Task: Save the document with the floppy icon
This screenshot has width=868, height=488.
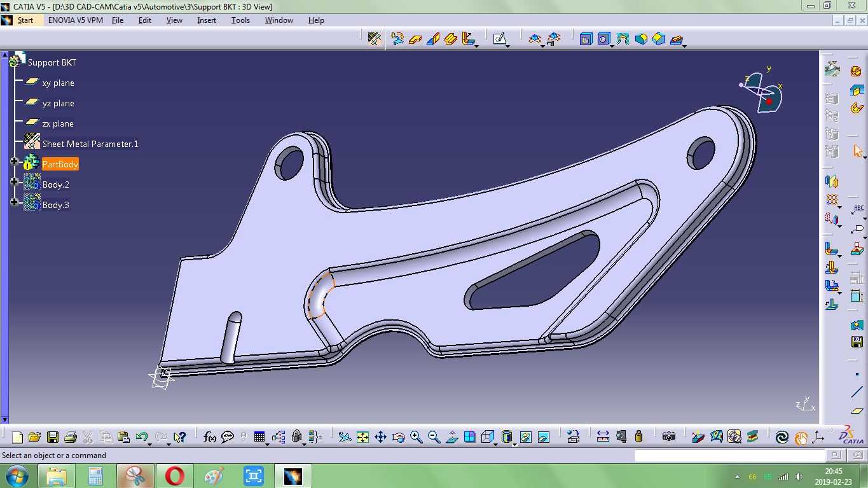Action: click(x=53, y=437)
